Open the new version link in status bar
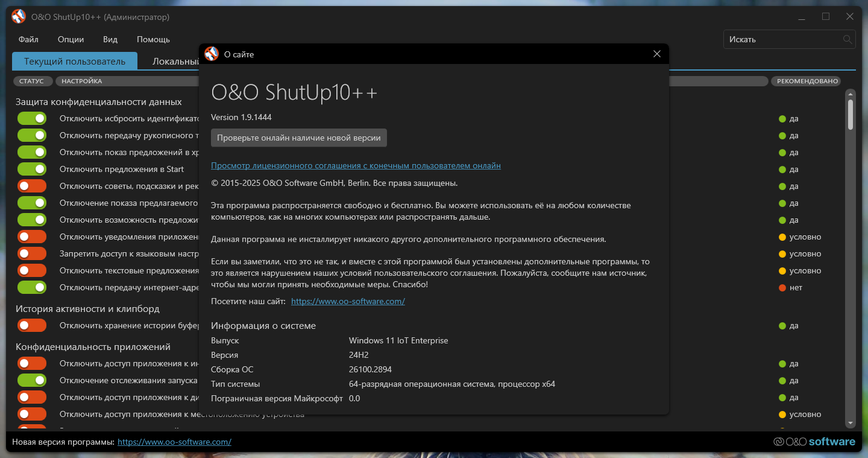This screenshot has height=458, width=868. 174,442
